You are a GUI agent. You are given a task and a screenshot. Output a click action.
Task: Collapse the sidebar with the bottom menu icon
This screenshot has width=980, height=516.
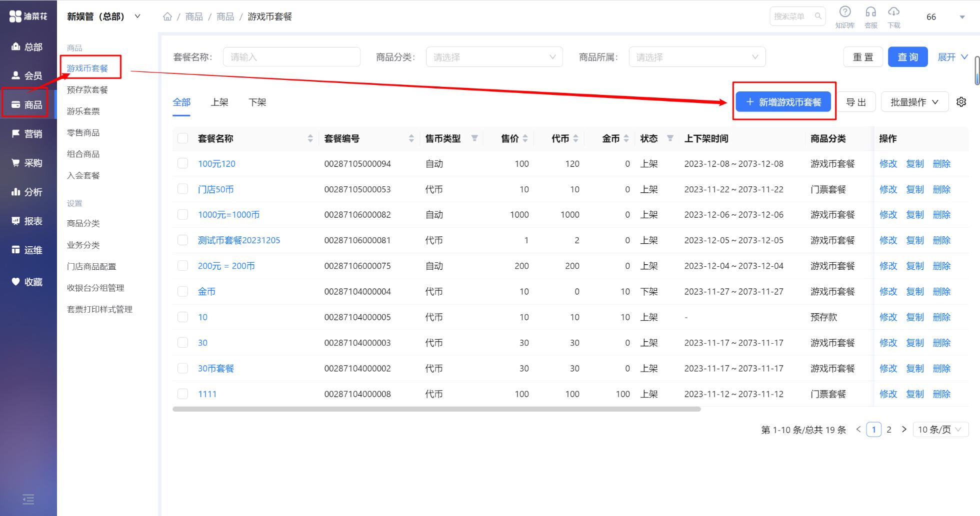click(x=28, y=499)
